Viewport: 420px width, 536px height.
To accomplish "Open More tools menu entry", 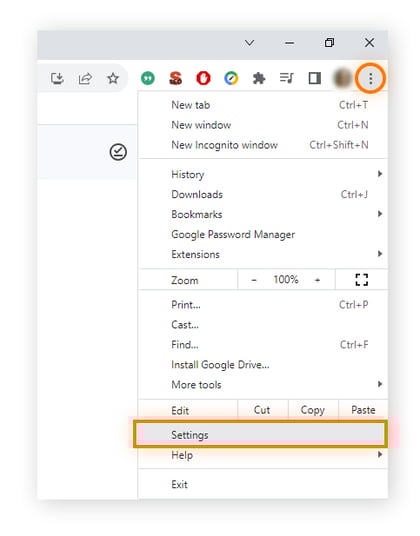I will 263,385.
